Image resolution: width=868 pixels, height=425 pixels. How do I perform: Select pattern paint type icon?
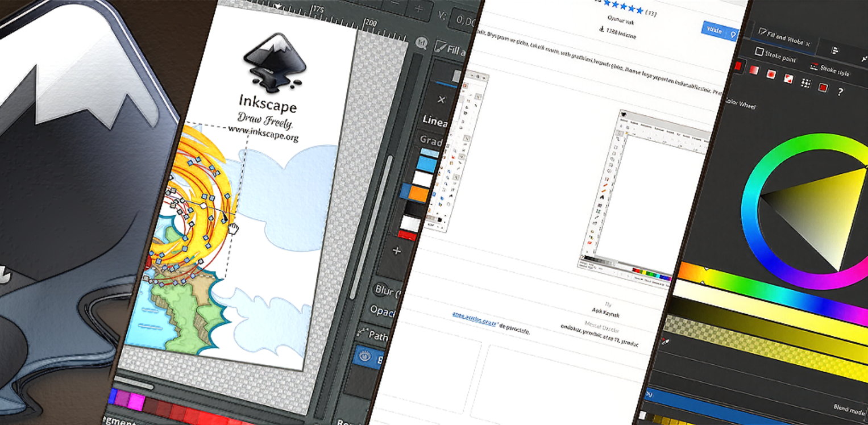click(805, 83)
